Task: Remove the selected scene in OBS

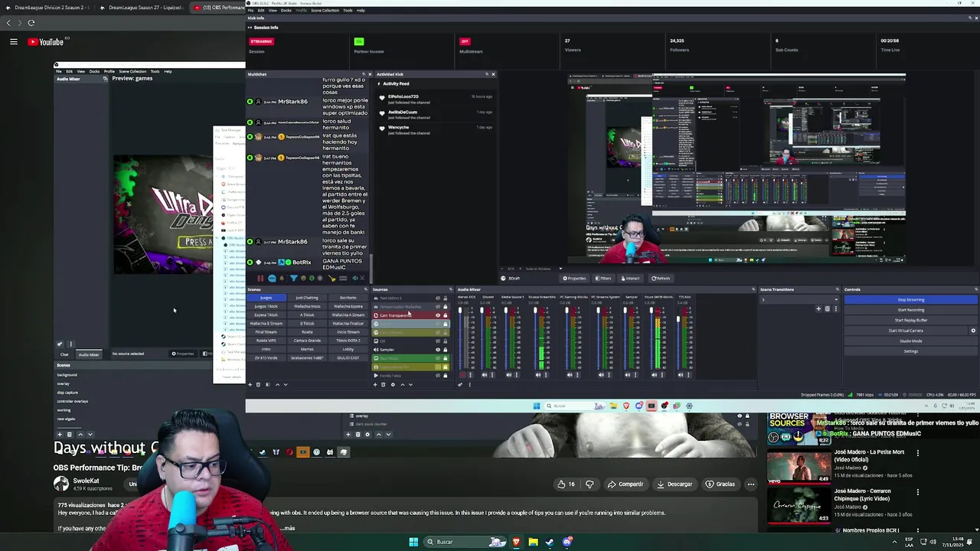Action: 258,384
